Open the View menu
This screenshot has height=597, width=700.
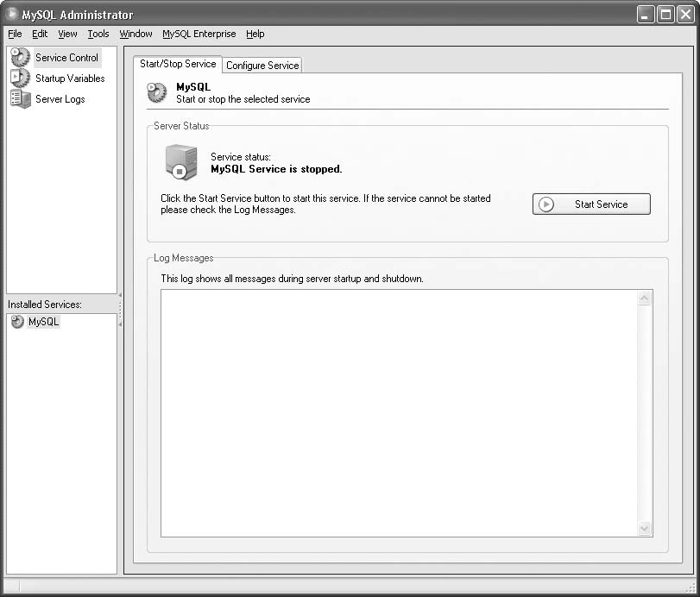pyautogui.click(x=67, y=35)
